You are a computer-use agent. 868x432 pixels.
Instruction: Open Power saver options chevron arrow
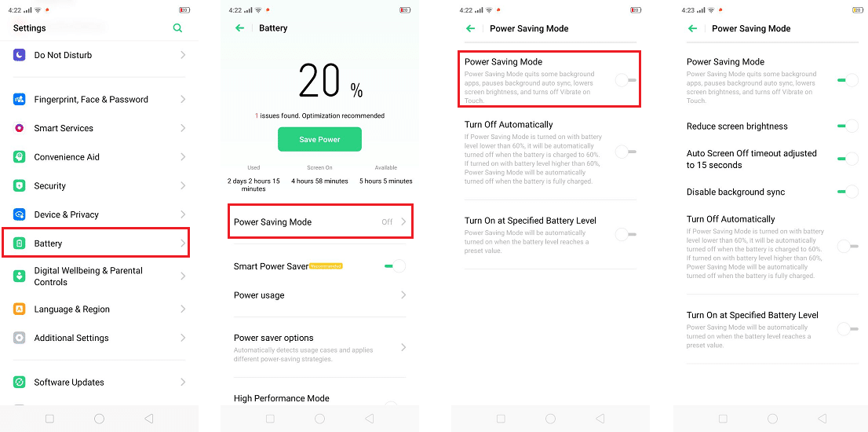[403, 347]
